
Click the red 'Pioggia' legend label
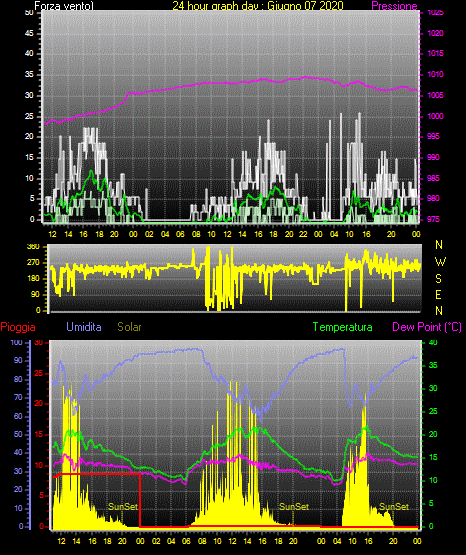[18, 327]
